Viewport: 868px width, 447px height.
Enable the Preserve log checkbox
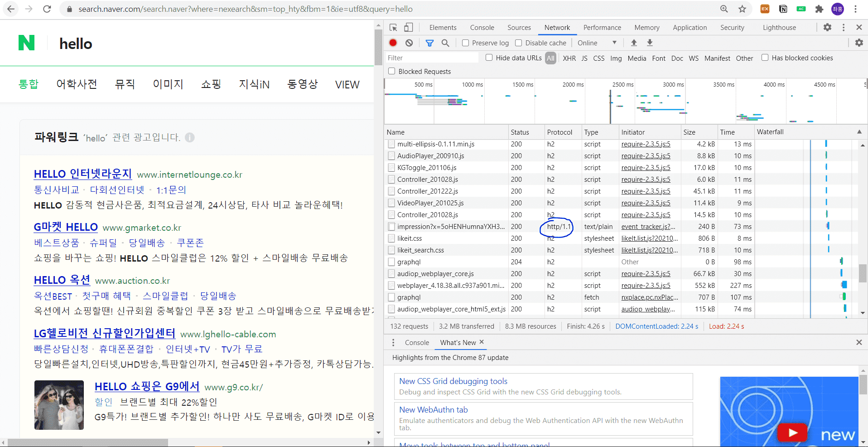pyautogui.click(x=465, y=43)
